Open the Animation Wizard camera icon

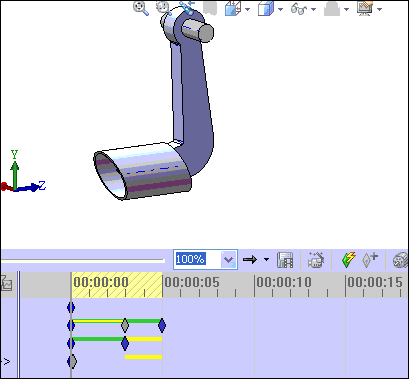click(x=316, y=260)
